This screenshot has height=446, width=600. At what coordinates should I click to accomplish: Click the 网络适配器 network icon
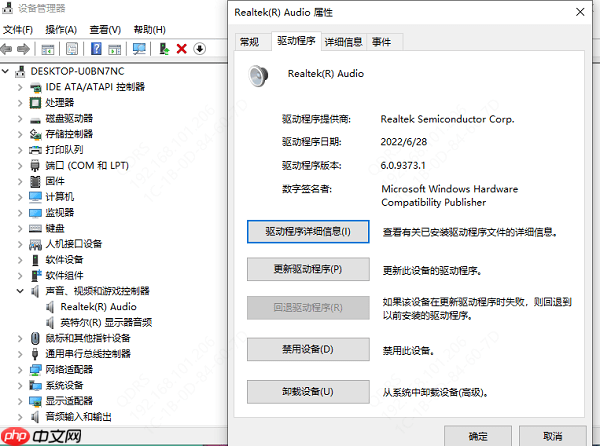(x=35, y=370)
